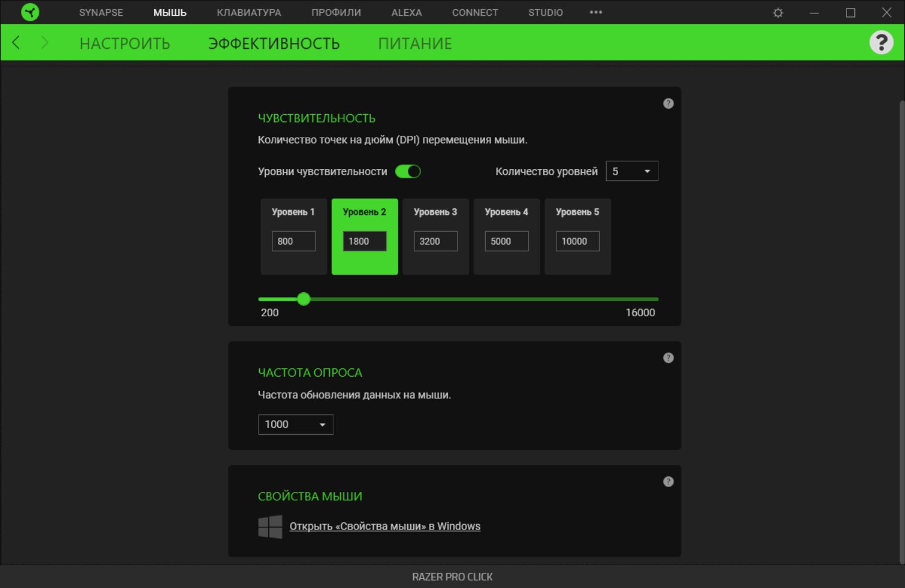The height and width of the screenshot is (588, 905).
Task: Select the Уровень 4 sensitivity stage
Action: click(507, 237)
